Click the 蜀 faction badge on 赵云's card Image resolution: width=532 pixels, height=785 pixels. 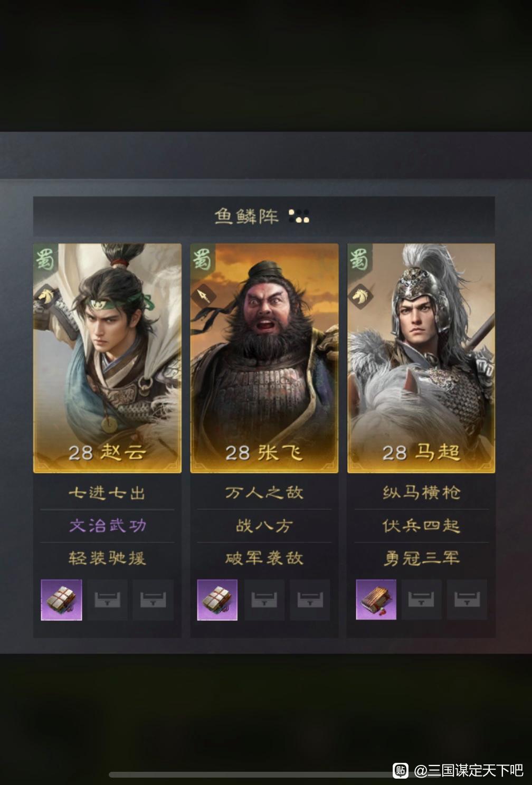tap(45, 259)
